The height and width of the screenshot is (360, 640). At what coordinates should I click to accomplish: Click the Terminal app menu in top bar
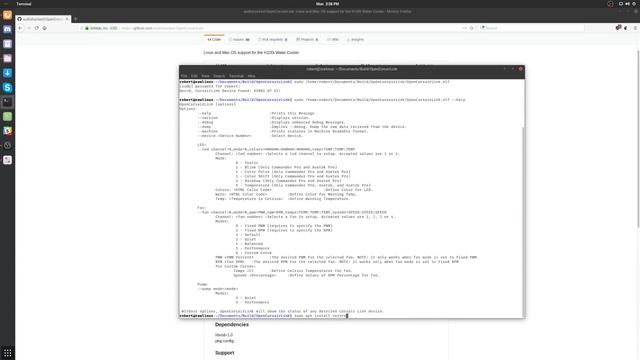coord(24,4)
